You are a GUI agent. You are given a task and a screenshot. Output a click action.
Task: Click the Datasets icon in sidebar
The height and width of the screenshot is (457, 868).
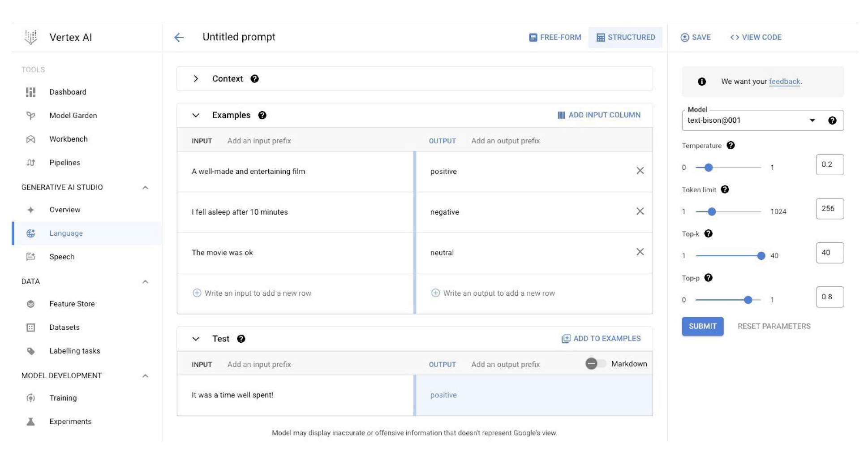point(30,328)
